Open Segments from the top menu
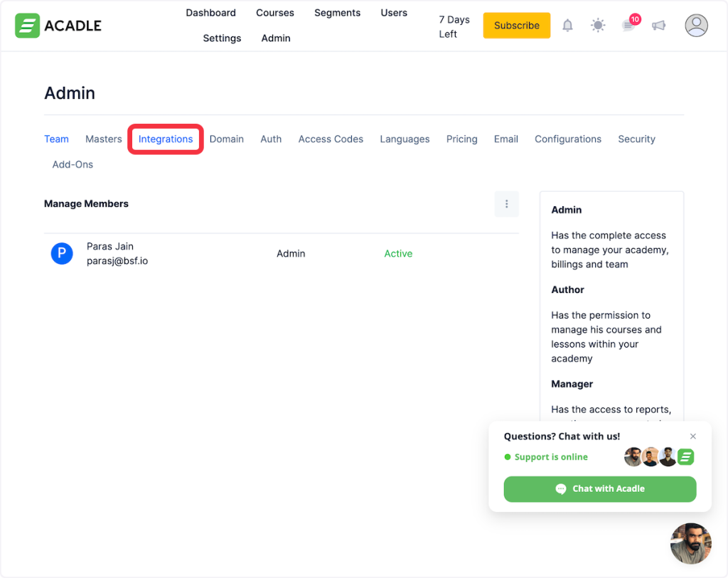The image size is (728, 578). (x=337, y=13)
